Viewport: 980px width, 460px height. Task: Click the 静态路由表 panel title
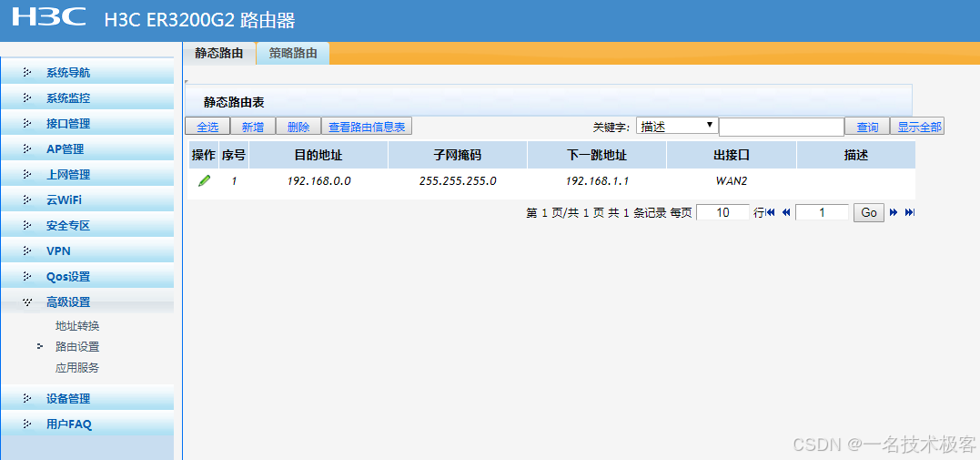(x=234, y=102)
